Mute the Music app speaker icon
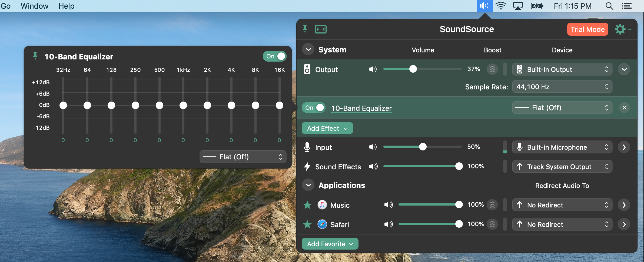The width and height of the screenshot is (644, 262). 389,205
